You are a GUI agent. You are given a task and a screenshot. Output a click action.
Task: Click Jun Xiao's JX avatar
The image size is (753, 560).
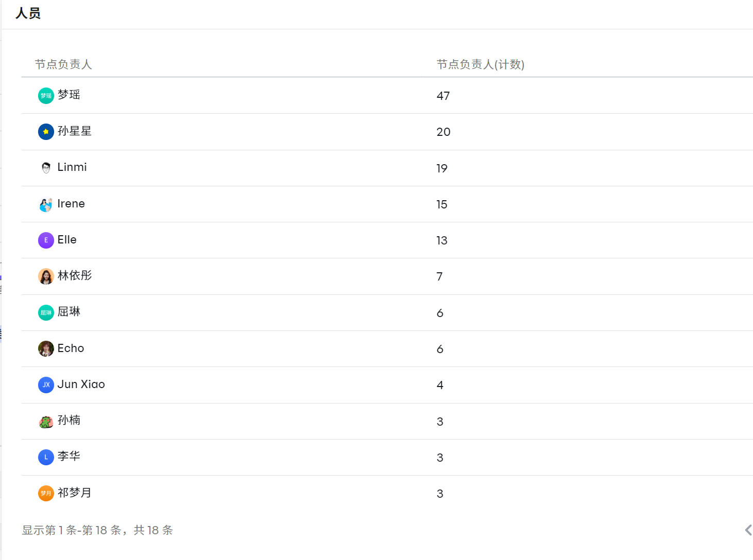tap(46, 385)
